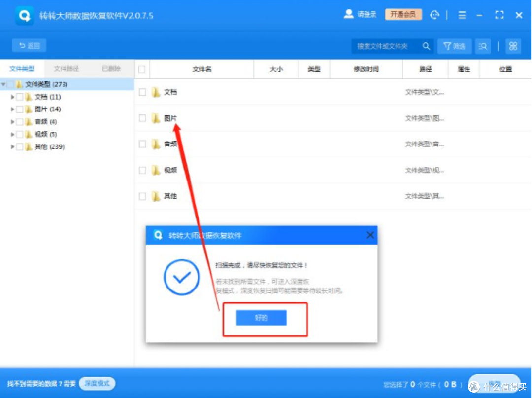
Task: Click the 图片 folder name in file list
Action: [170, 118]
